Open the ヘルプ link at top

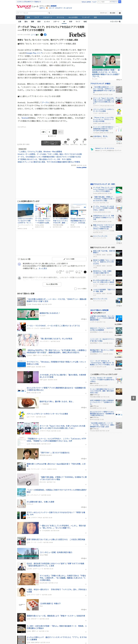tap(94, 2)
